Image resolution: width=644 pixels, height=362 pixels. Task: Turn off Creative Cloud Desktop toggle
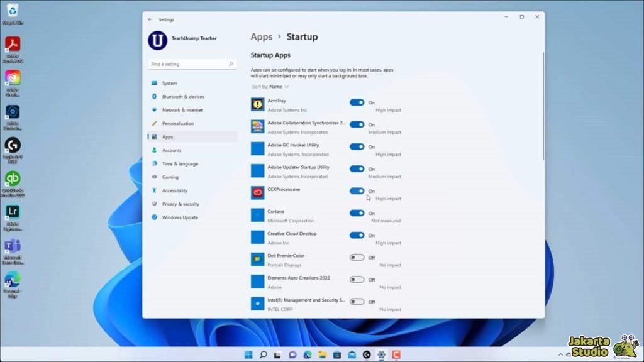coord(357,236)
